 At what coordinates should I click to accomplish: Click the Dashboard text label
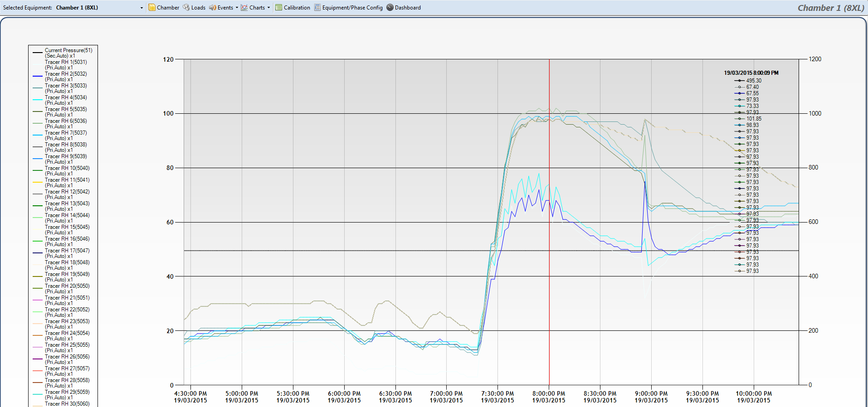coord(408,8)
